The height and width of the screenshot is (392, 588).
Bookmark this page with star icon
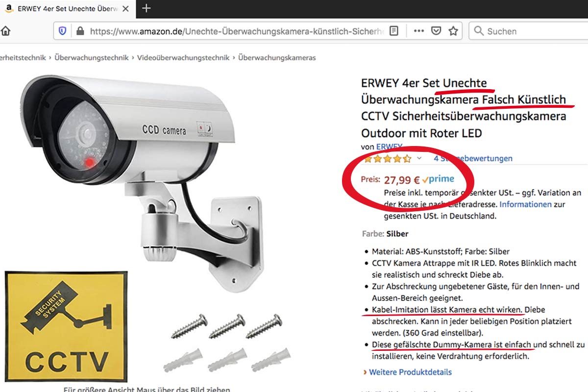(x=453, y=31)
